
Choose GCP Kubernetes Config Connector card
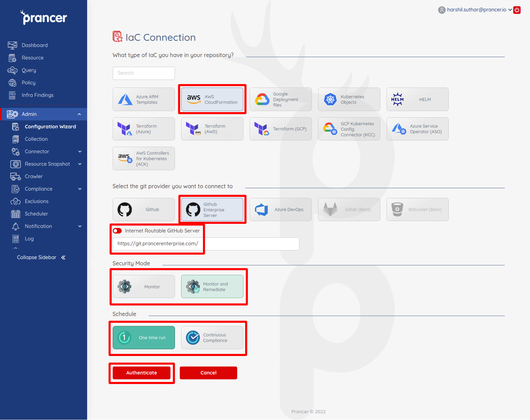coord(349,129)
